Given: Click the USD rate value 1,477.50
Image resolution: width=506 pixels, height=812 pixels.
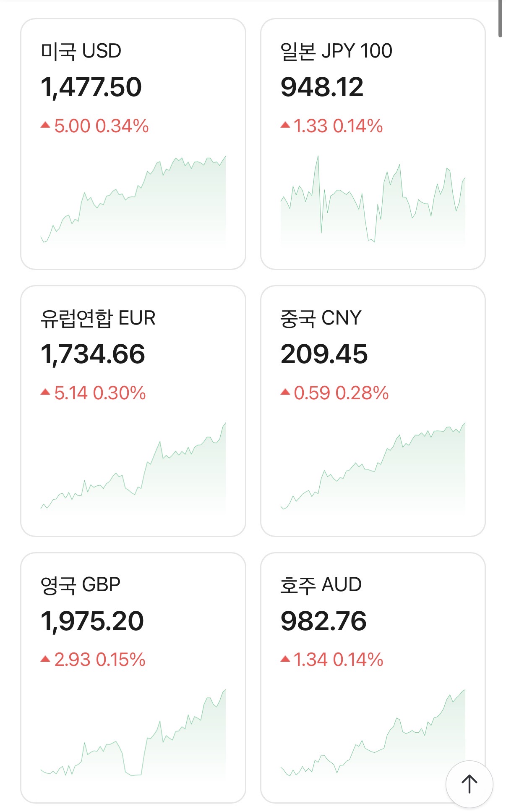Looking at the screenshot, I should pos(91,87).
